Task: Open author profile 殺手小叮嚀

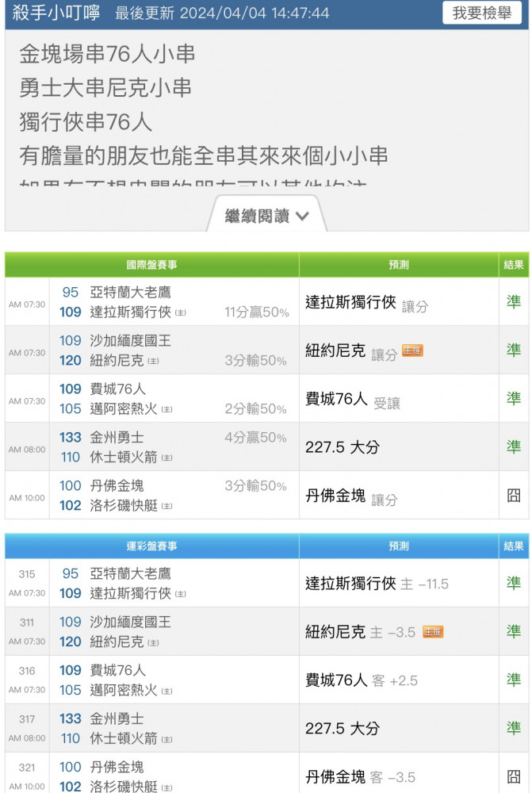Action: pos(55,13)
